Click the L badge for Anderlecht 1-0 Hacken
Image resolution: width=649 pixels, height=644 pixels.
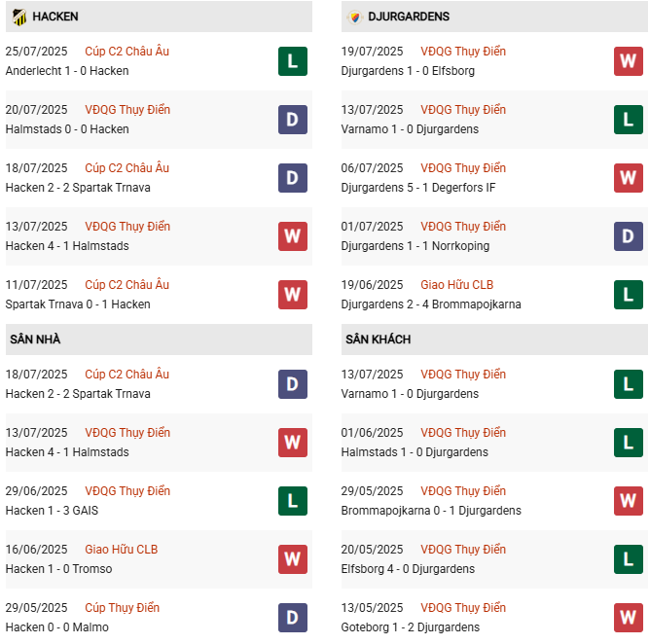293,61
